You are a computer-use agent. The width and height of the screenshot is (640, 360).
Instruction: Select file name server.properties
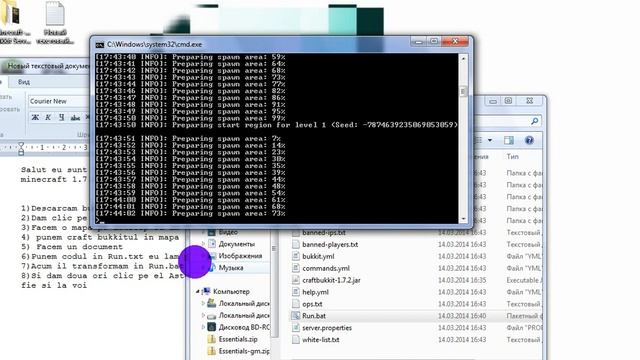[x=327, y=328]
